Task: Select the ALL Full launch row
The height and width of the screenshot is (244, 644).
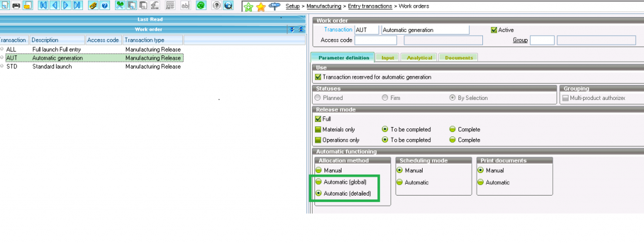Action: 92,49
